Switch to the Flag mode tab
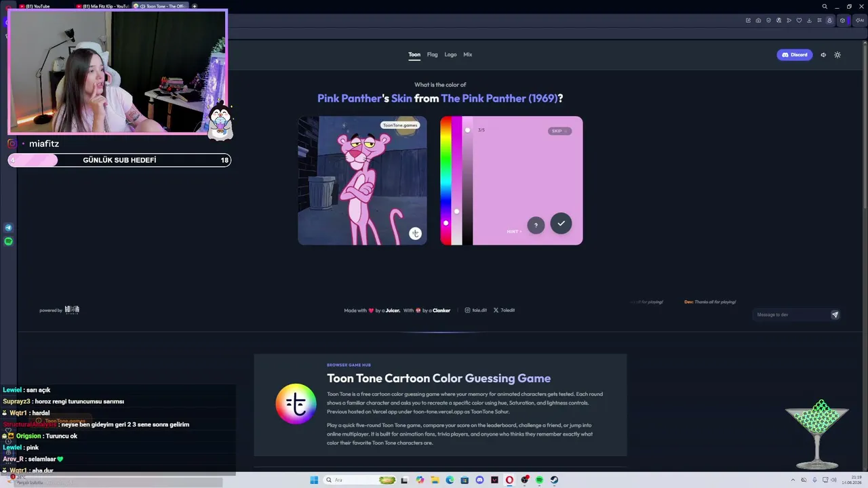The height and width of the screenshot is (488, 868). (x=432, y=54)
